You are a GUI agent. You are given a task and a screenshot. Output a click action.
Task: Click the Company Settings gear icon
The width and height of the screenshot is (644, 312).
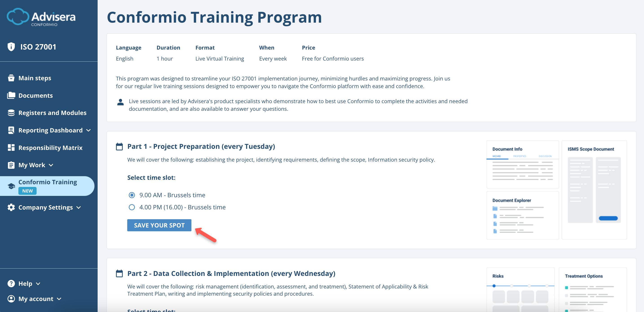[11, 207]
